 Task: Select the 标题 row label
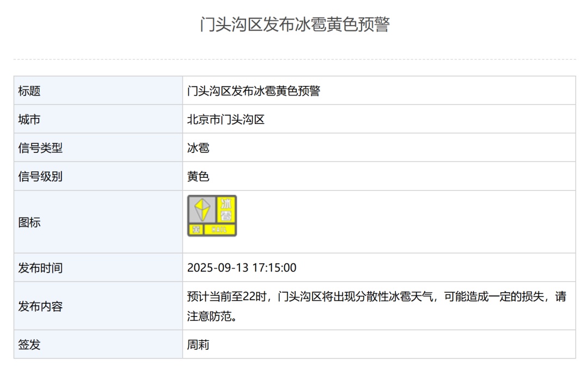point(29,91)
